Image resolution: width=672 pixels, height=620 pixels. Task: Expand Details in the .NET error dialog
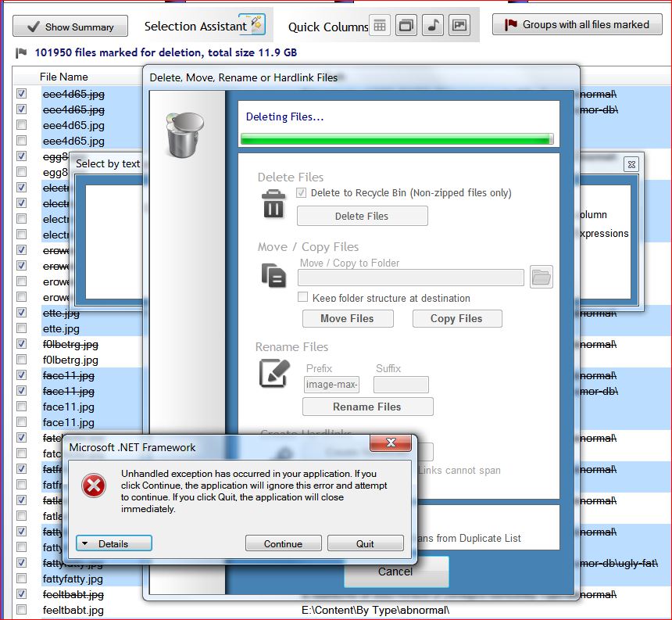point(114,543)
